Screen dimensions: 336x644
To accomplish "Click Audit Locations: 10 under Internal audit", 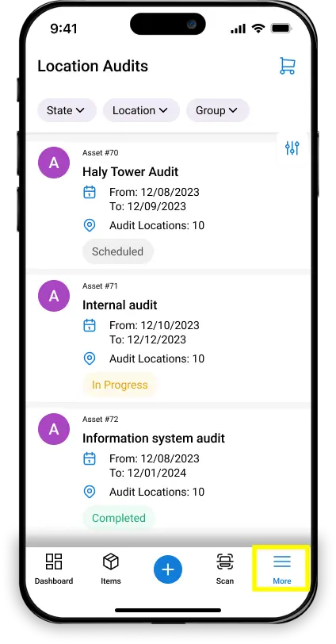I will (157, 358).
